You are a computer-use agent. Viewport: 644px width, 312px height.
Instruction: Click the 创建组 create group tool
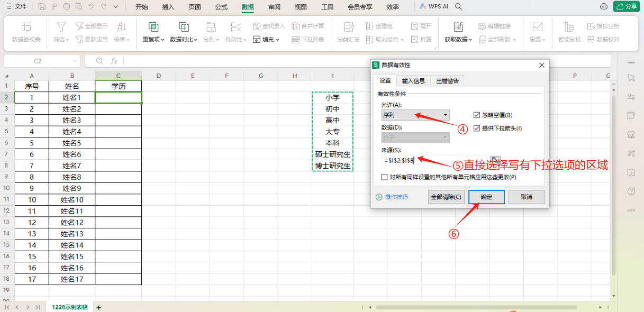click(379, 26)
